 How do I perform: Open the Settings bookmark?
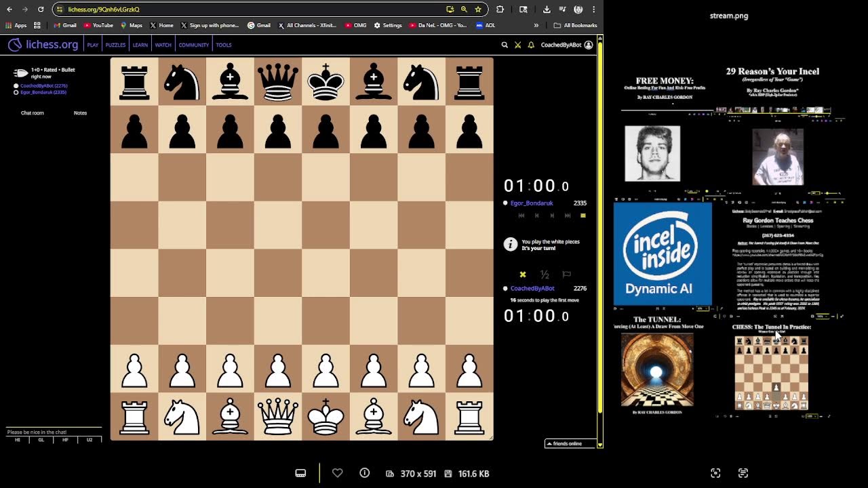pyautogui.click(x=388, y=25)
